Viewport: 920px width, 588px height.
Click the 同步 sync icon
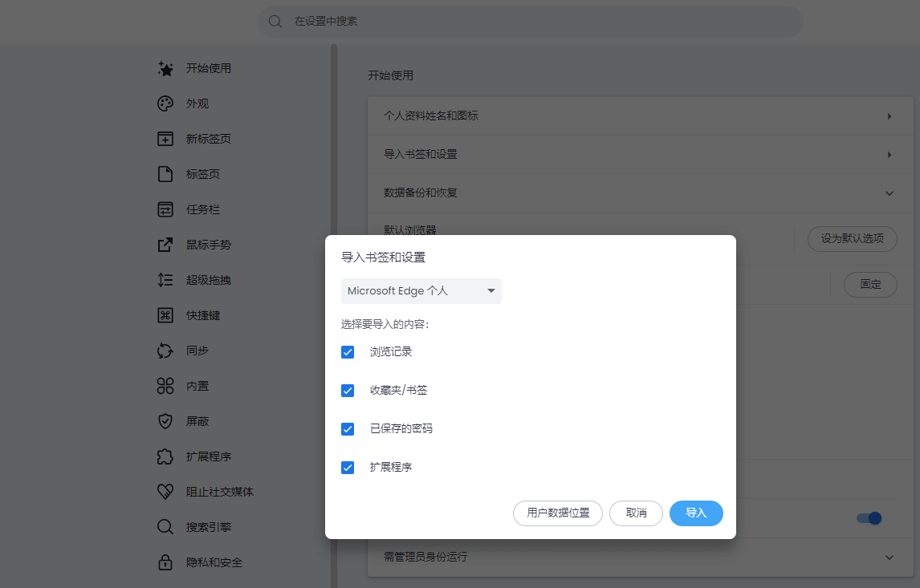click(165, 351)
